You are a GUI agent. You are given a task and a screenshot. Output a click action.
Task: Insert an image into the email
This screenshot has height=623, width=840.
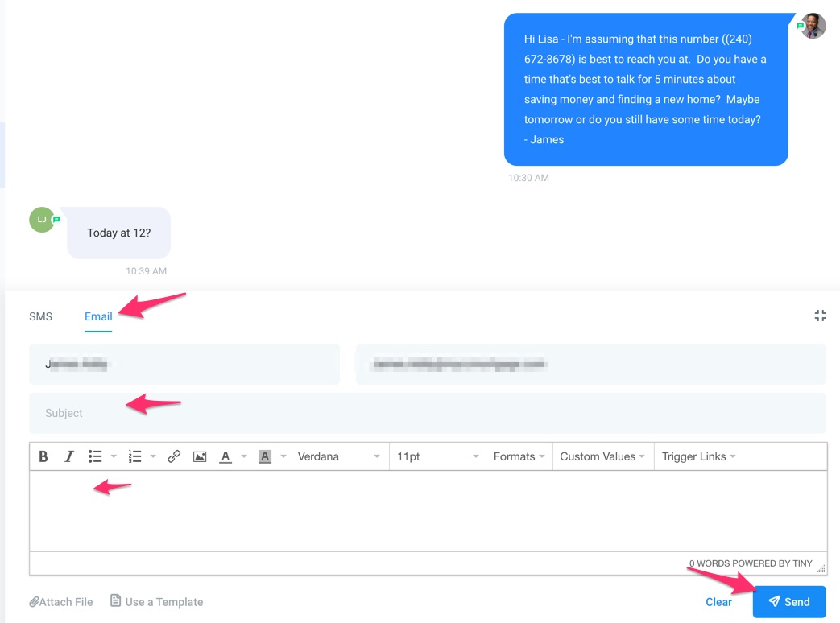[200, 456]
